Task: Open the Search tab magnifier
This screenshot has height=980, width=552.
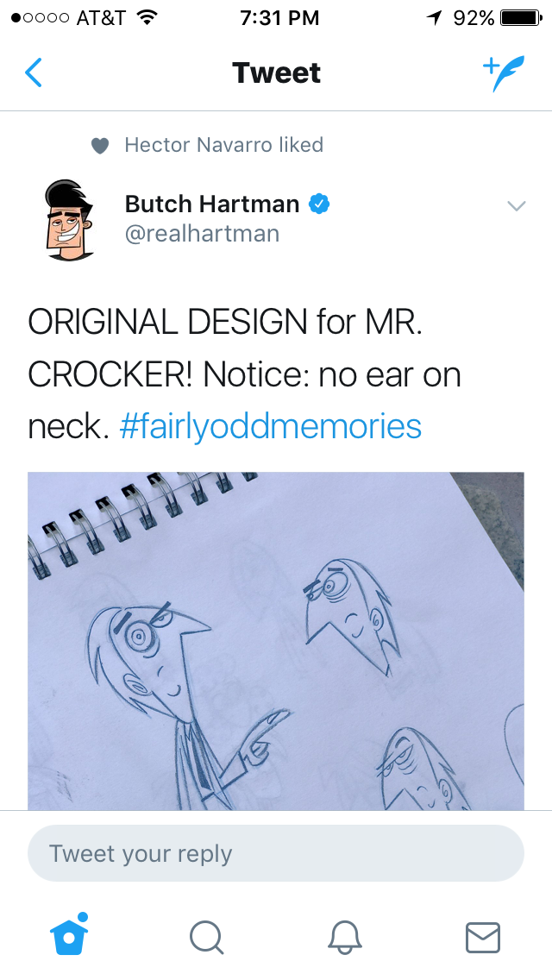Action: pyautogui.click(x=207, y=938)
